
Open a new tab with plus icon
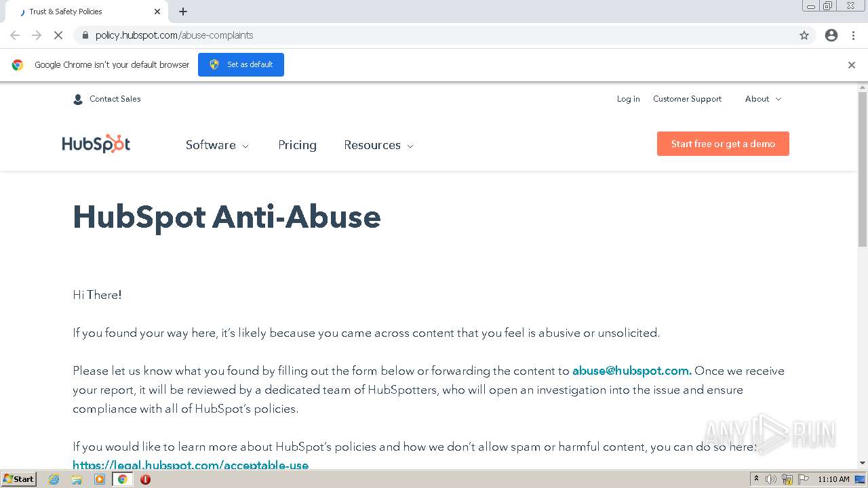183,12
